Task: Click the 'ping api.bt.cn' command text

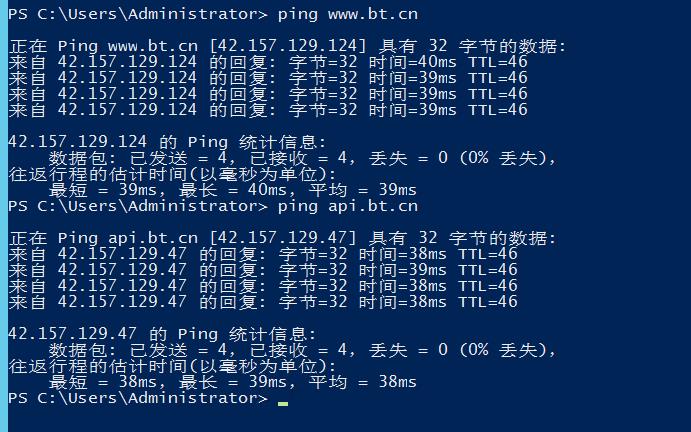Action: [x=348, y=206]
